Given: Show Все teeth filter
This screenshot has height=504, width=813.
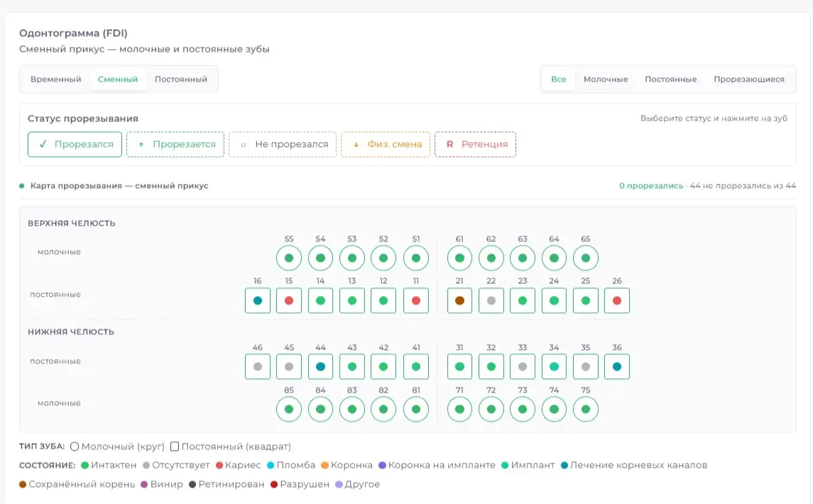Looking at the screenshot, I should [558, 80].
